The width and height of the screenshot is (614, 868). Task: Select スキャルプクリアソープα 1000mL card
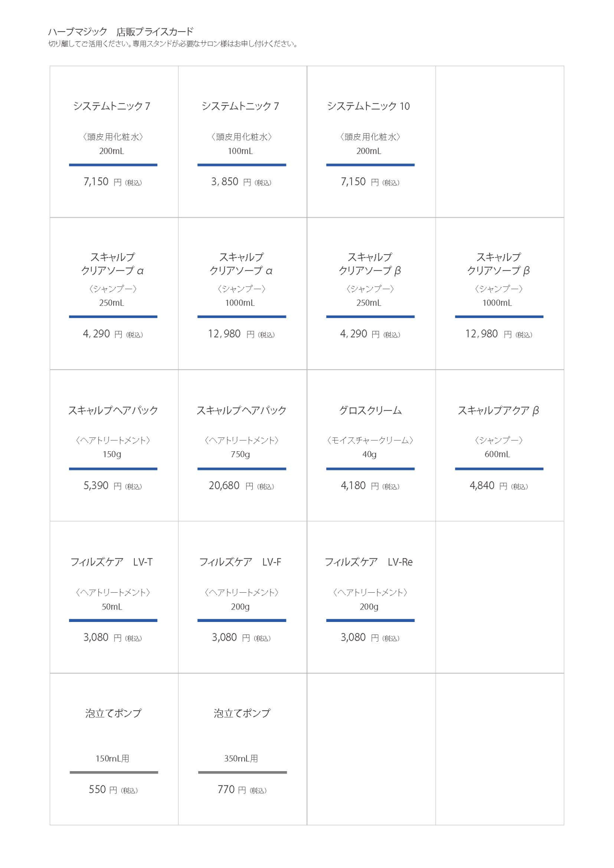coord(243,293)
